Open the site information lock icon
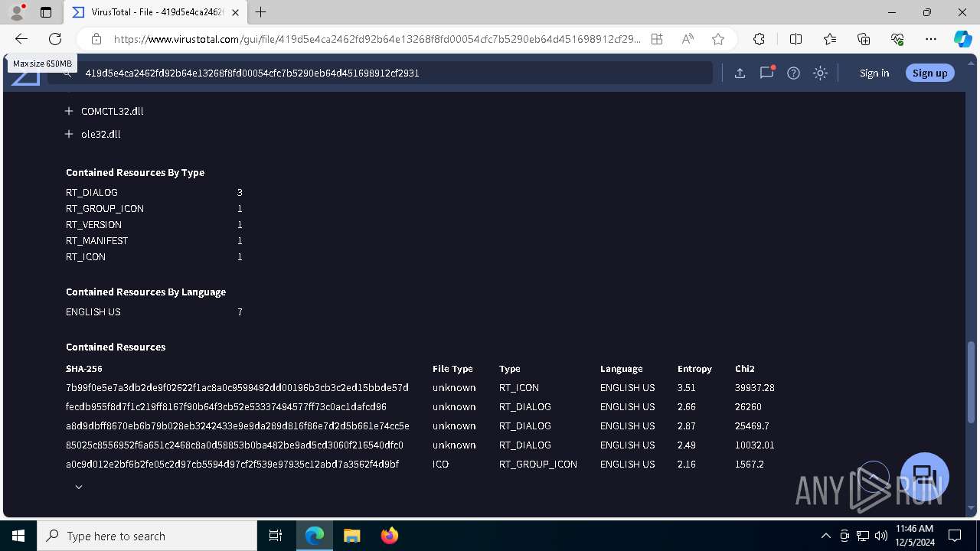 tap(96, 39)
